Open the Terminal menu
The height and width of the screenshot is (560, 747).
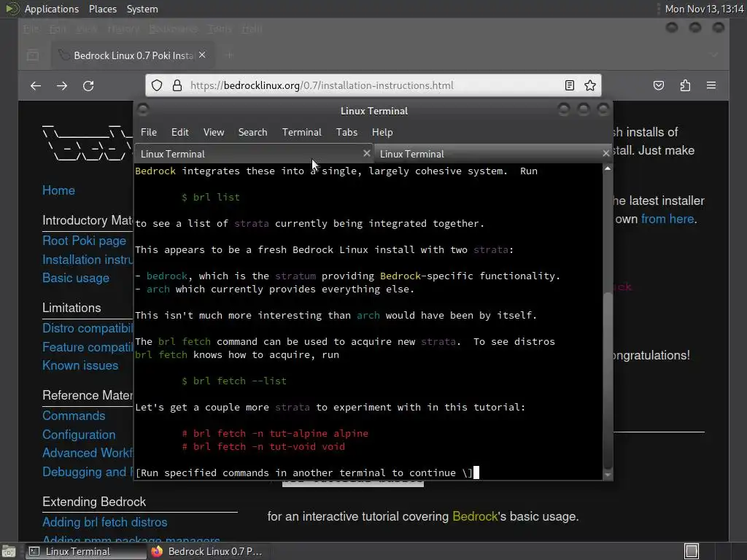point(301,133)
